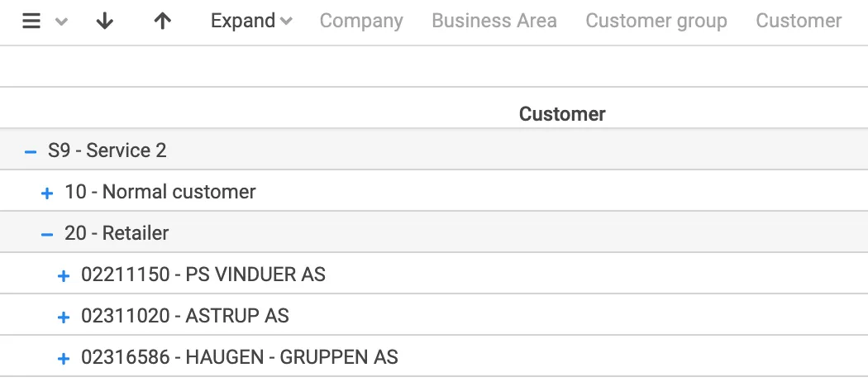
Task: Collapse the 20 - Retailer row
Action: coord(47,234)
